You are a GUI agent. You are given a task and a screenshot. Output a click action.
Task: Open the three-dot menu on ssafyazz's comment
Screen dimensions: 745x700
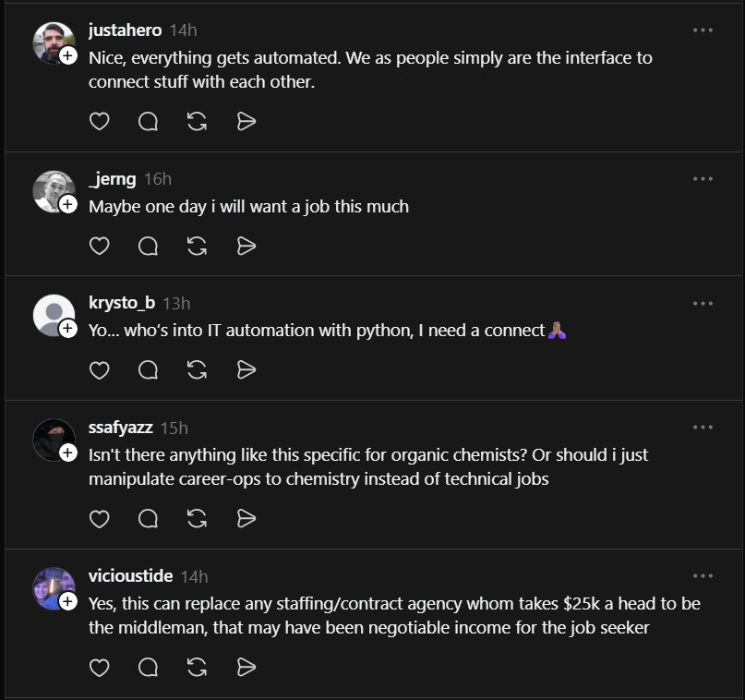click(x=703, y=427)
